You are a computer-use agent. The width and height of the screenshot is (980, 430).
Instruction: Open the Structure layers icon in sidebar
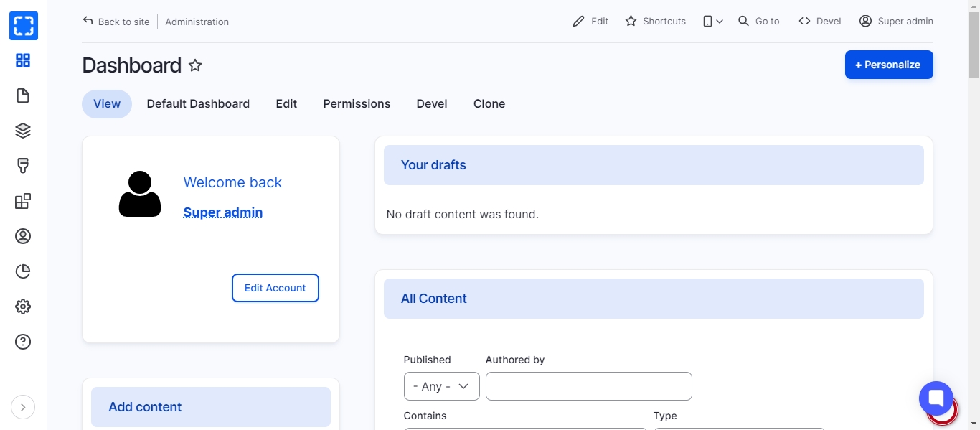(x=23, y=131)
